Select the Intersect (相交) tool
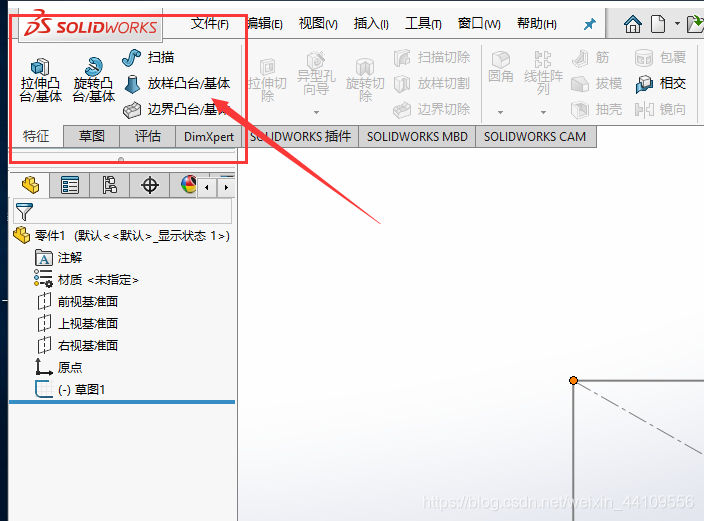The image size is (704, 521). click(660, 84)
